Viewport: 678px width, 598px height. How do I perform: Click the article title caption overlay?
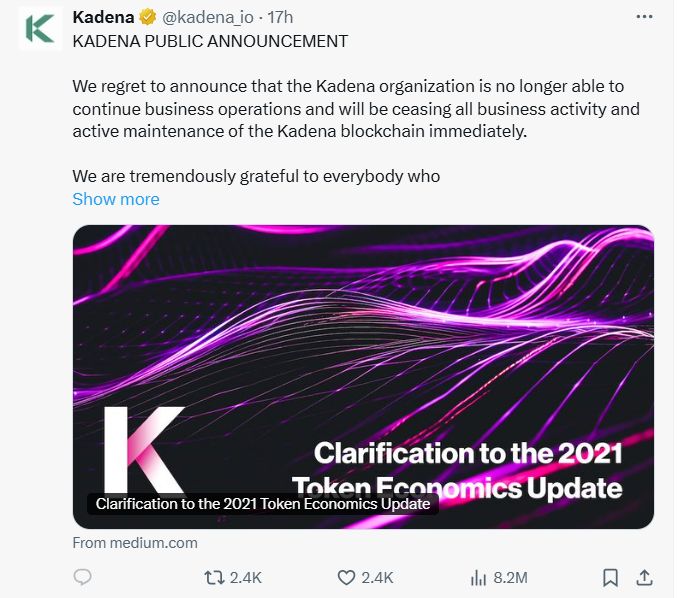(x=262, y=504)
